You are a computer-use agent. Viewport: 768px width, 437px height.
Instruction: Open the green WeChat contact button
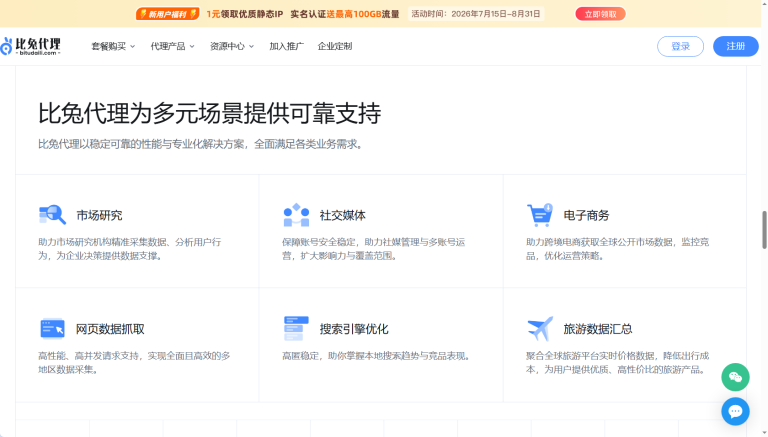coord(735,377)
